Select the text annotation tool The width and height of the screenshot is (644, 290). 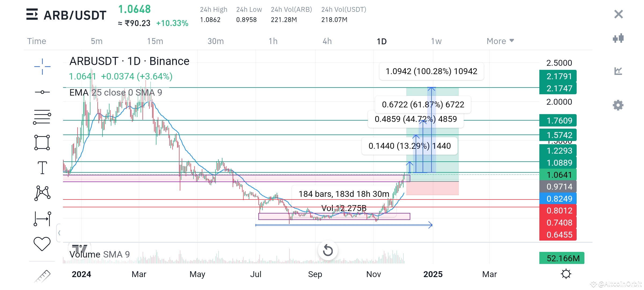(x=42, y=168)
